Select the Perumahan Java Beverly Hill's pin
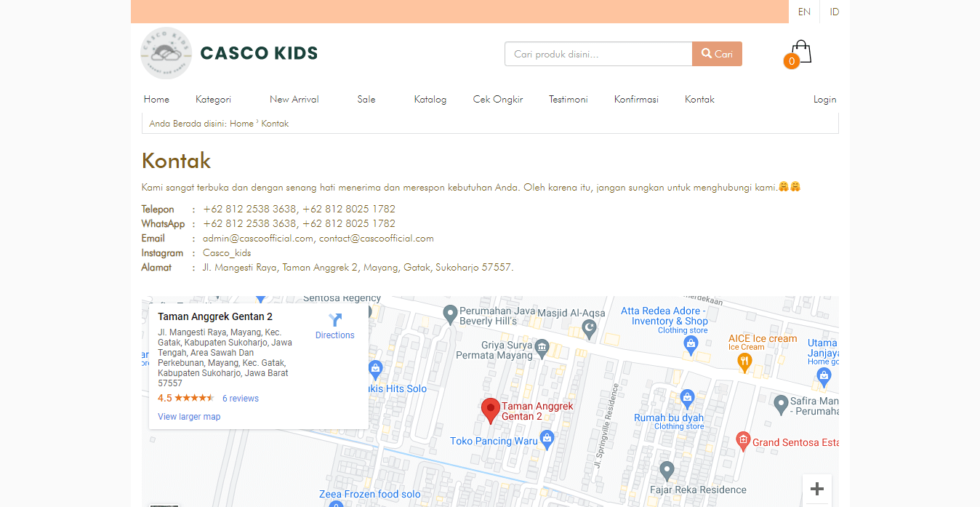 point(450,314)
